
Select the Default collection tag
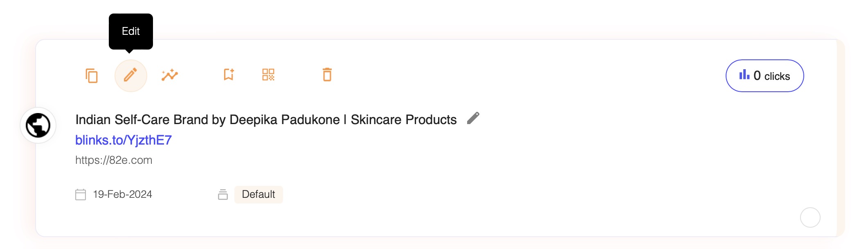[259, 194]
